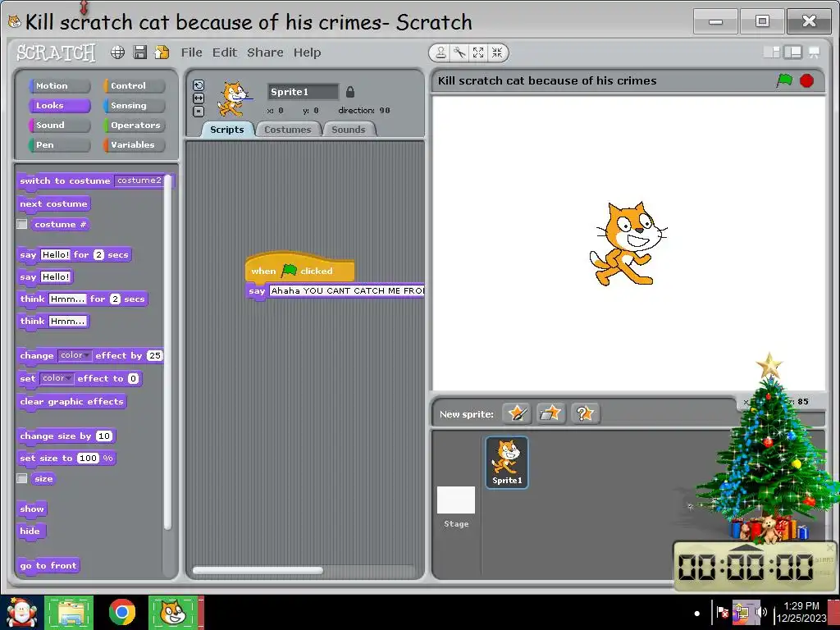
Task: Switch to the Costumes tab
Action: coord(288,130)
